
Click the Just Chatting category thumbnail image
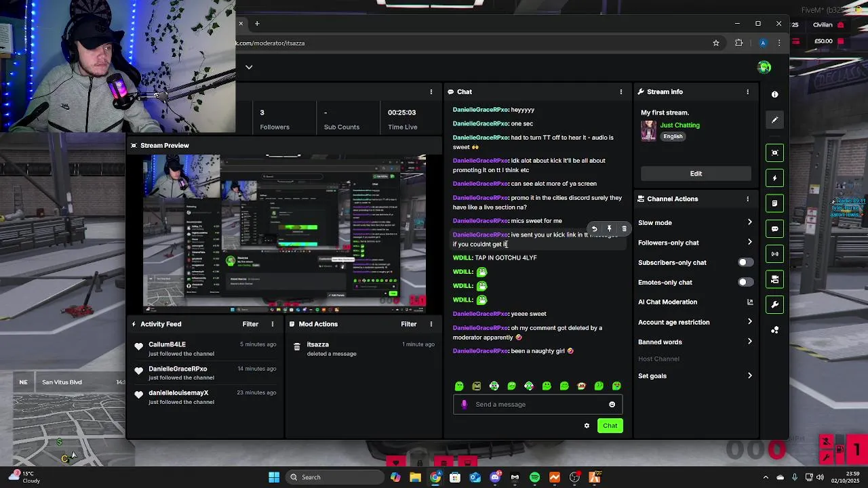[648, 130]
